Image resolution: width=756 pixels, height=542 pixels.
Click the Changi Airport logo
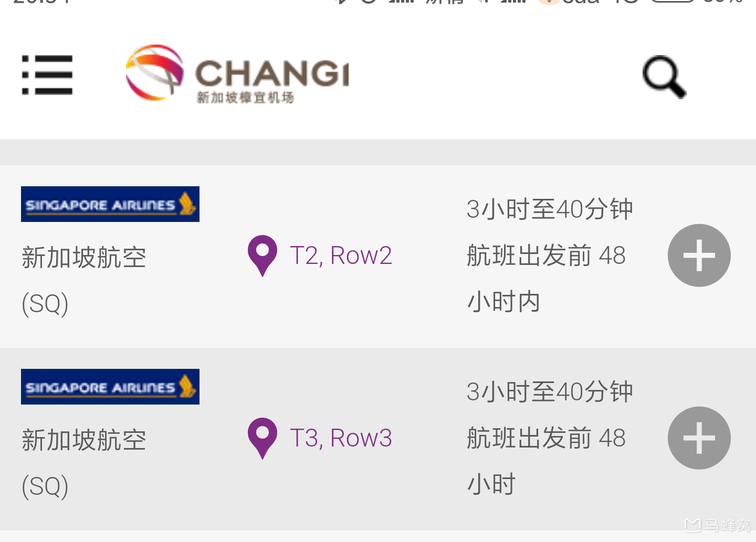[236, 73]
